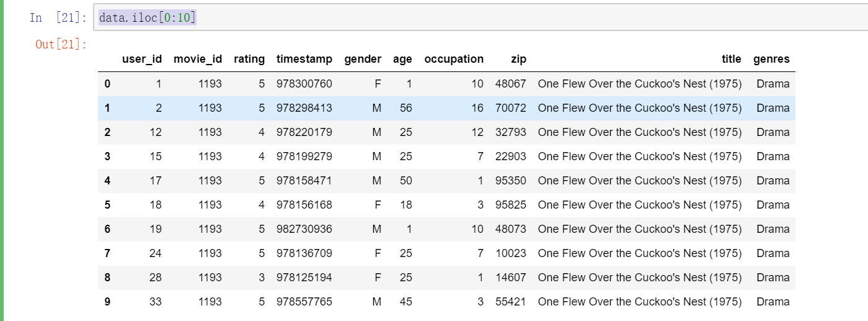Click the Out[21] output prompt

[x=61, y=45]
